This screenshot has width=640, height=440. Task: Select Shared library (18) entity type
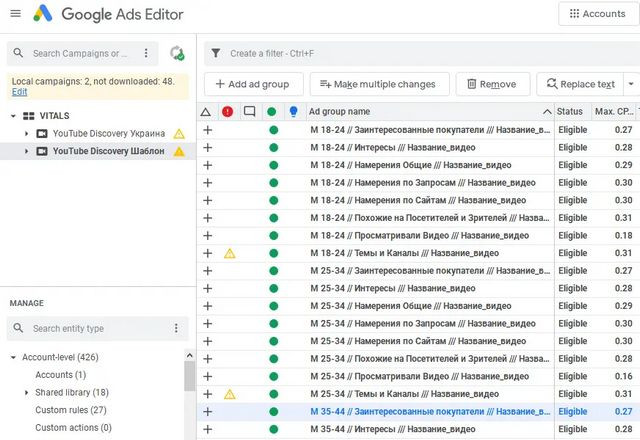tap(72, 392)
